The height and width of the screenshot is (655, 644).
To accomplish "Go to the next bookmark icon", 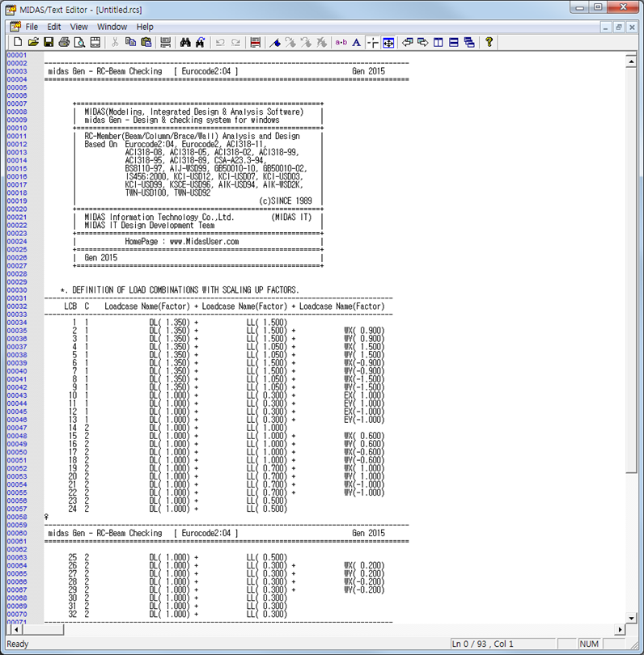I will [x=290, y=42].
